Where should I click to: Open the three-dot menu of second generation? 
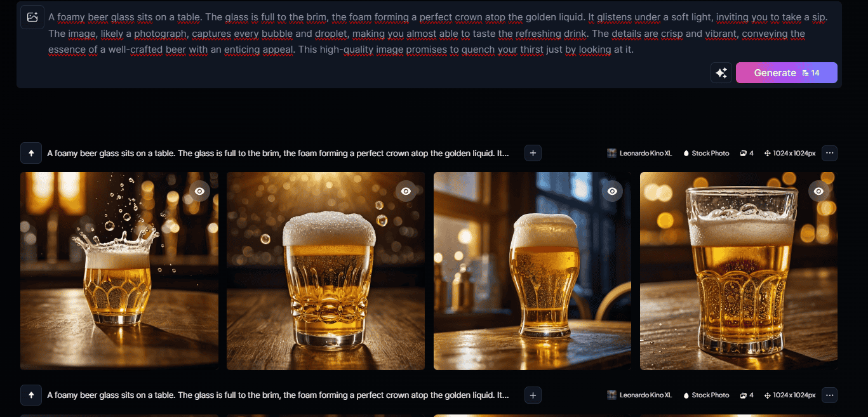click(x=829, y=395)
